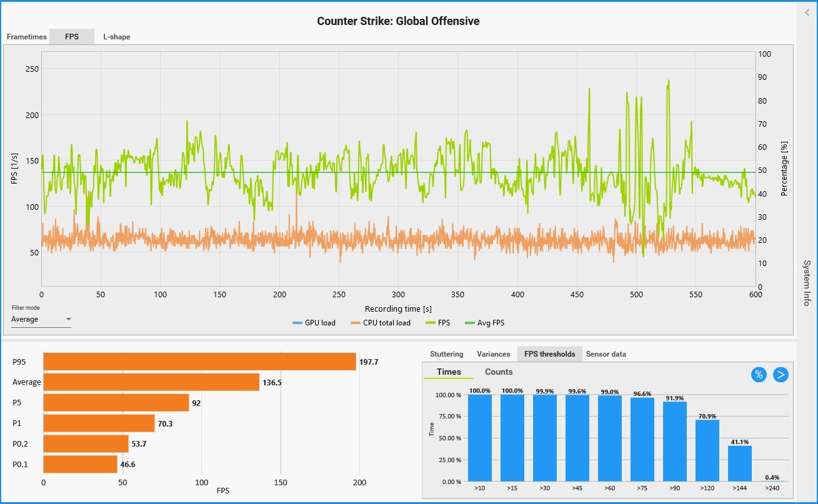818x504 pixels.
Task: Select the FPS tab above the chart
Action: click(x=72, y=37)
